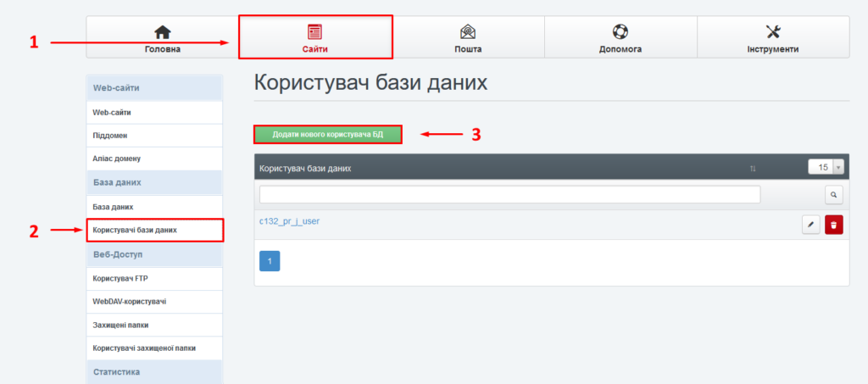Click the Пошта envelope icon
868x384 pixels.
point(467,32)
